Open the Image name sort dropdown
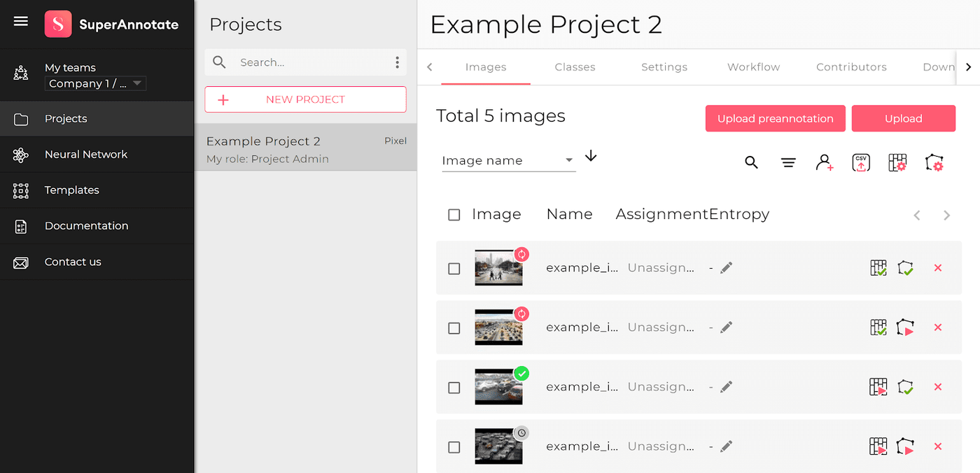The height and width of the screenshot is (473, 980). point(509,161)
